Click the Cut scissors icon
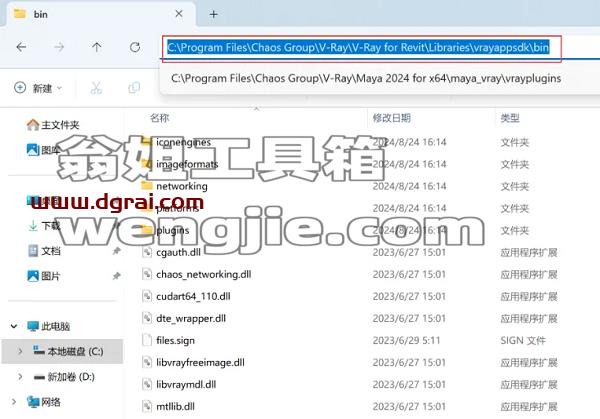Viewport: 600px width, 419px height. pos(96,88)
